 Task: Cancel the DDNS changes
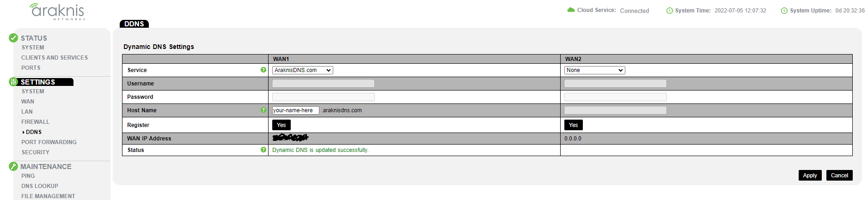point(839,176)
